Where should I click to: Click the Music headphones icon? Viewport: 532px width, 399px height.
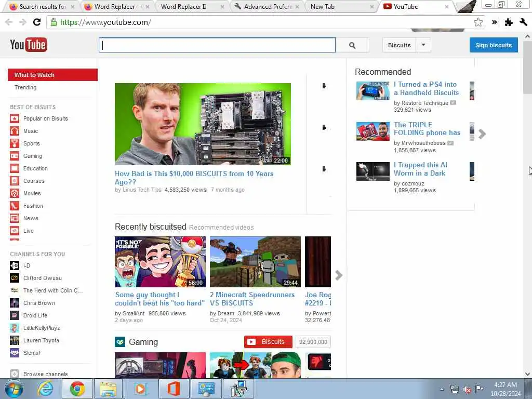(x=15, y=131)
